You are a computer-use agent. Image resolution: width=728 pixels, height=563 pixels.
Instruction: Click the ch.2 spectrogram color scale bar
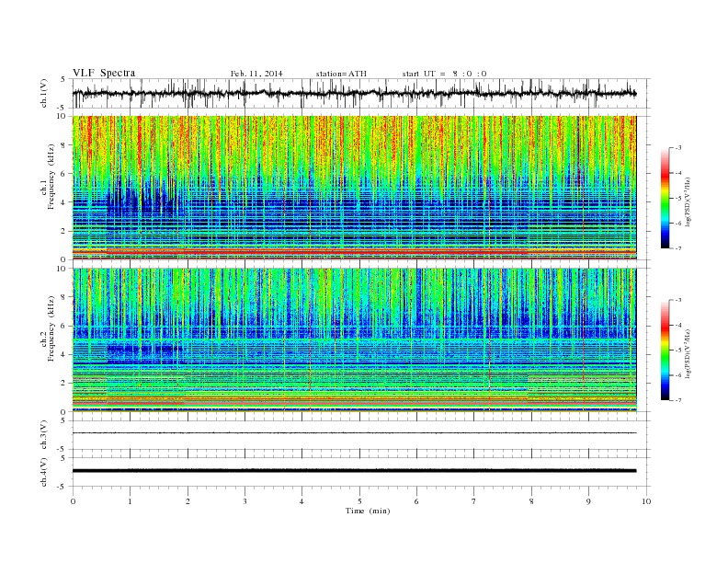tap(665, 350)
